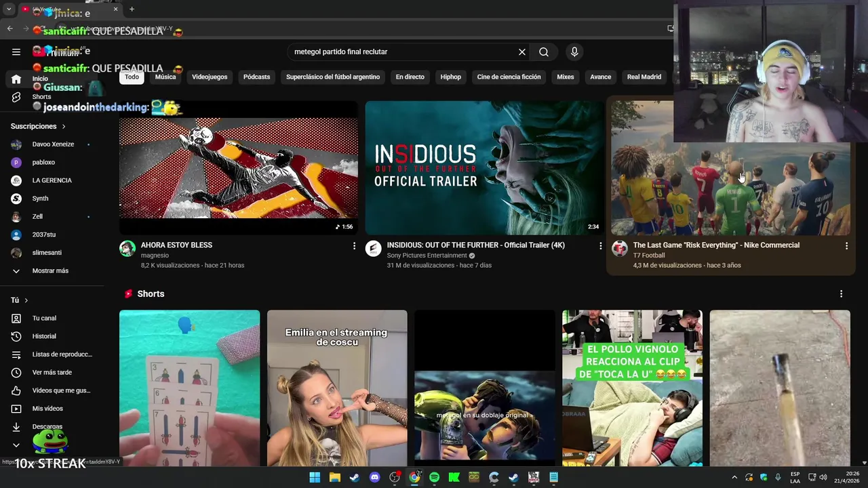Open the Shorts sidebar icon
Image resolution: width=868 pixels, height=488 pixels.
pos(16,97)
